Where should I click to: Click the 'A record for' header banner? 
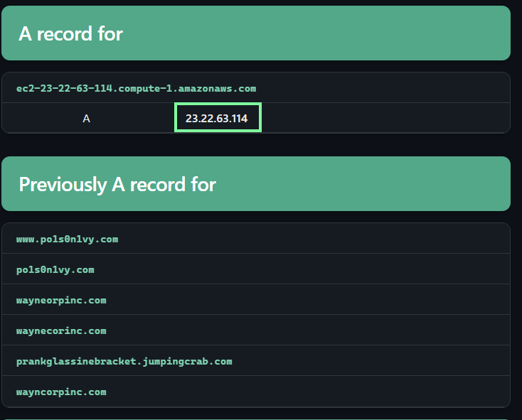pos(256,33)
